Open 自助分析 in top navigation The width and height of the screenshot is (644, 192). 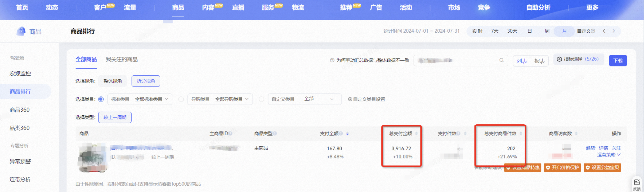pos(538,8)
